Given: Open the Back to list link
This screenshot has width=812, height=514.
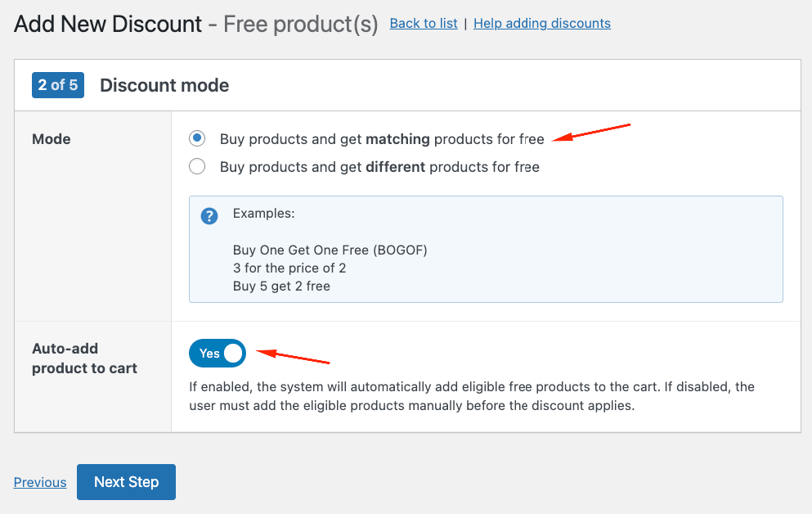Looking at the screenshot, I should [423, 23].
